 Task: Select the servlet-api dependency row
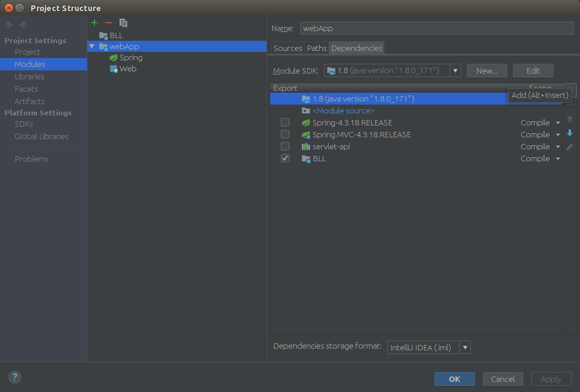coord(416,147)
